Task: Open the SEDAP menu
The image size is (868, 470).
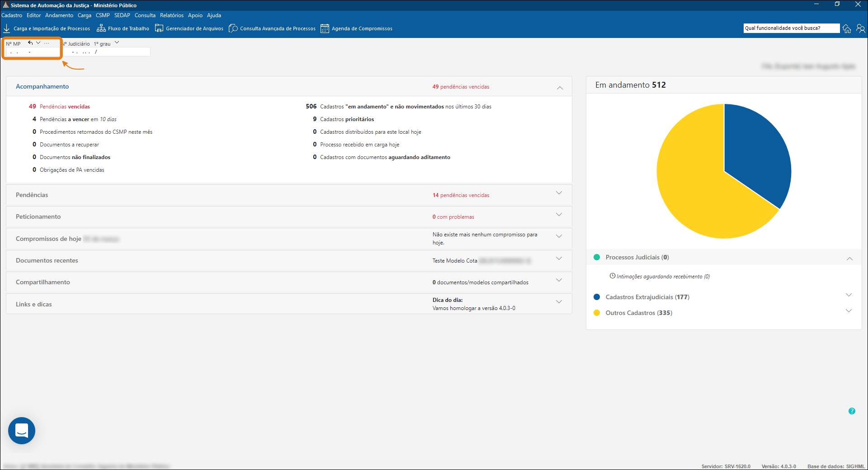Action: [x=122, y=15]
